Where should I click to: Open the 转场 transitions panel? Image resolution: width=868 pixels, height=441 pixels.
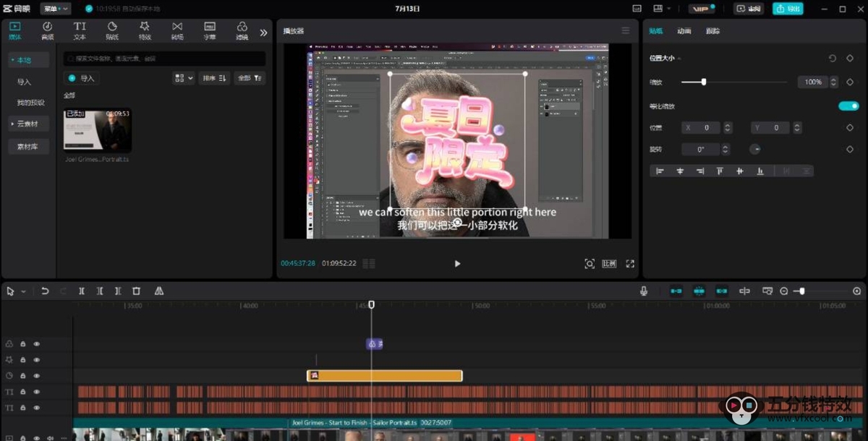(177, 30)
